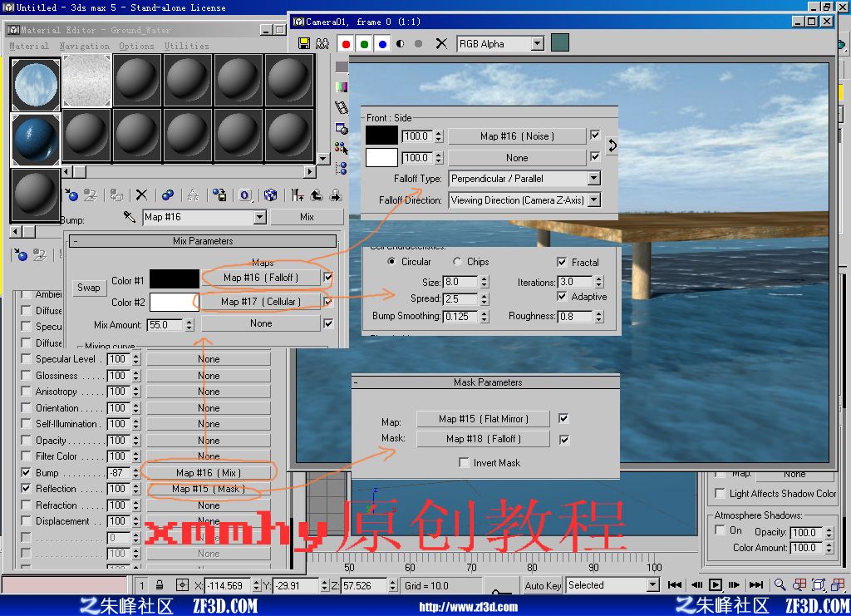Open the Material Editor Options icon
Image resolution: width=851 pixels, height=616 pixels.
pos(342,128)
